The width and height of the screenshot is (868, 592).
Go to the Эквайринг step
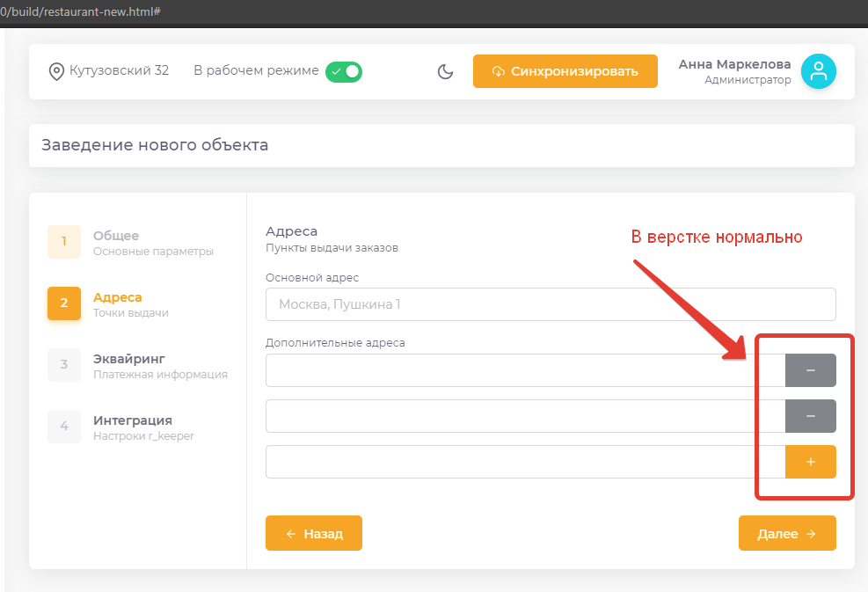pos(129,359)
